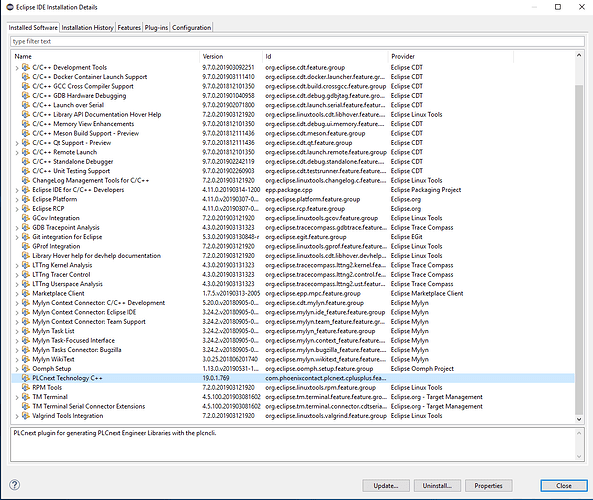Open the Plug-ins tab
The image size is (593, 500).
[156, 28]
